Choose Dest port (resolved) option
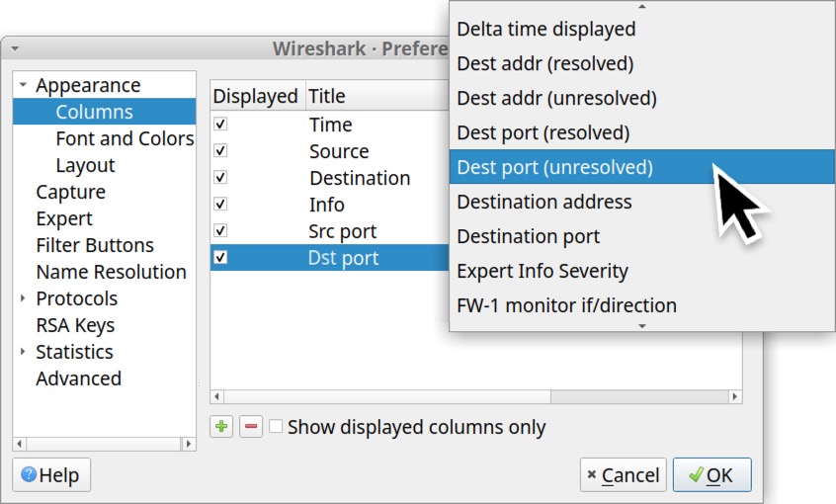The height and width of the screenshot is (504, 836). (642, 132)
